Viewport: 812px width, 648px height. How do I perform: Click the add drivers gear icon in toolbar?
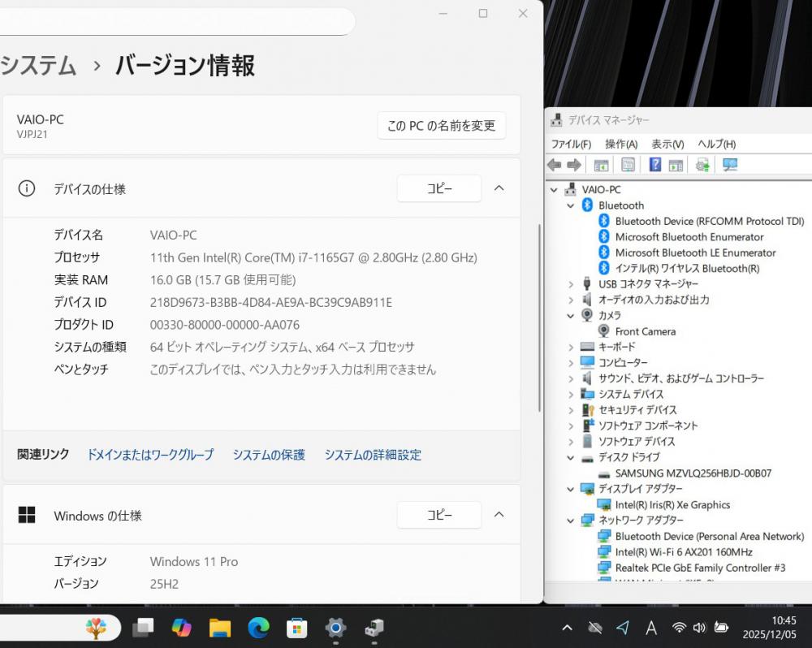pos(702,165)
